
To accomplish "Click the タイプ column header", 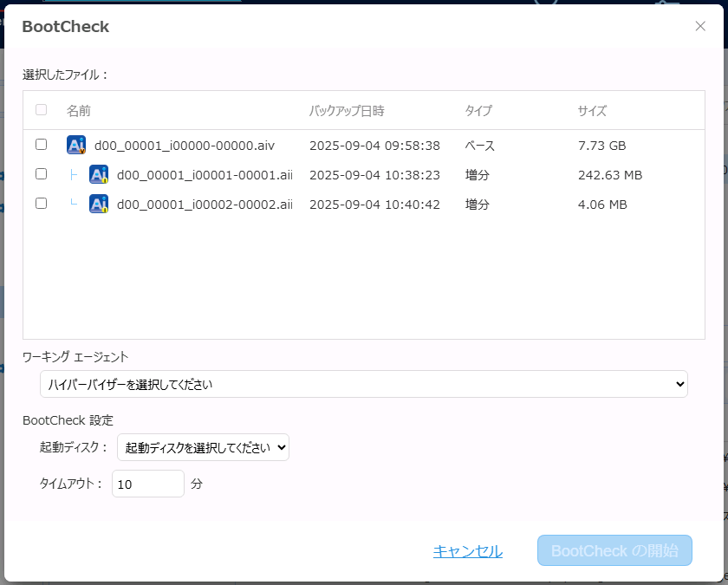I will pyautogui.click(x=478, y=111).
